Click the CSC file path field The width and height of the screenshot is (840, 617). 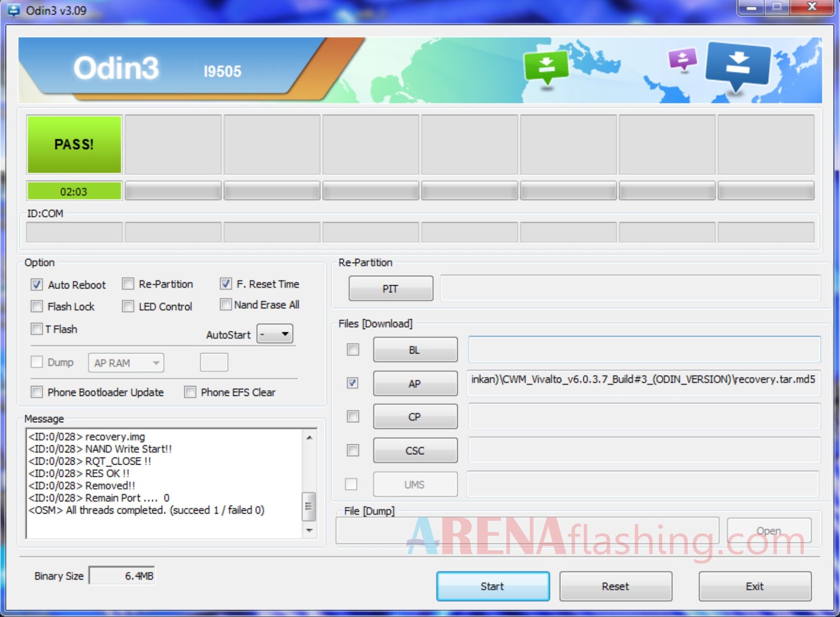[644, 450]
